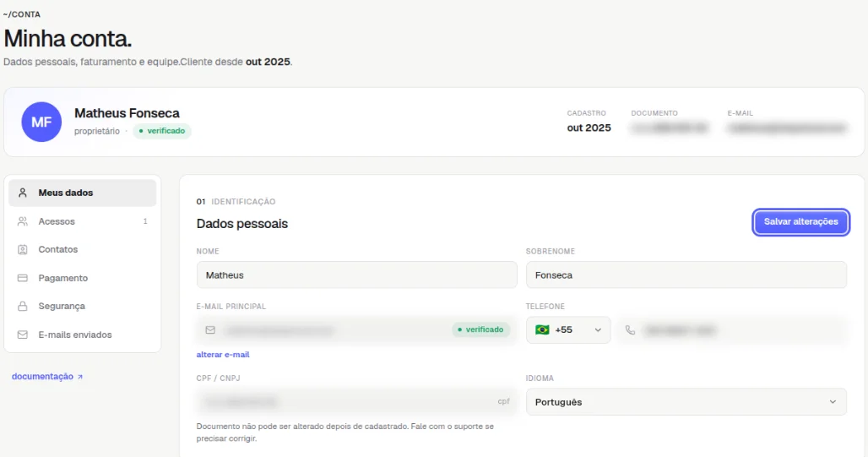Click the Acessos count badge 1
Image resolution: width=868 pixels, height=457 pixels.
[145, 221]
